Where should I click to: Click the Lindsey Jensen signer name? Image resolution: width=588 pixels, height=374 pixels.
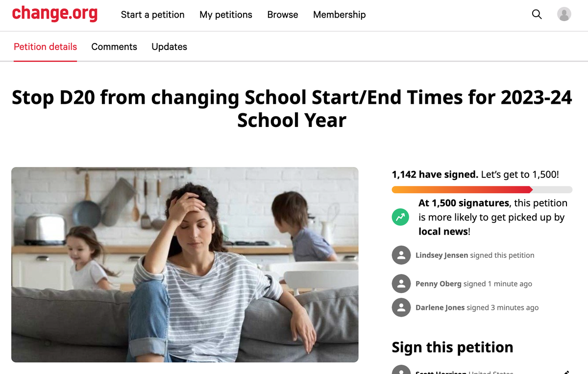[441, 255]
